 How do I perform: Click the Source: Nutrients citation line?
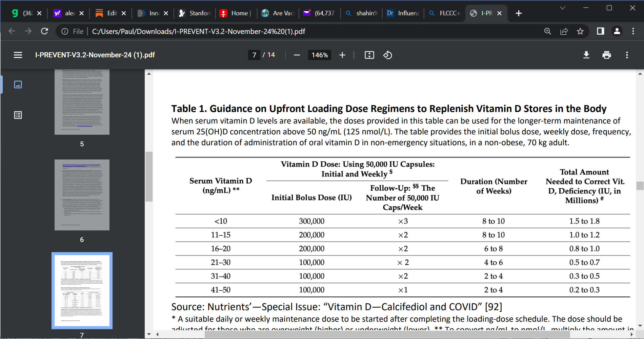[x=337, y=307]
